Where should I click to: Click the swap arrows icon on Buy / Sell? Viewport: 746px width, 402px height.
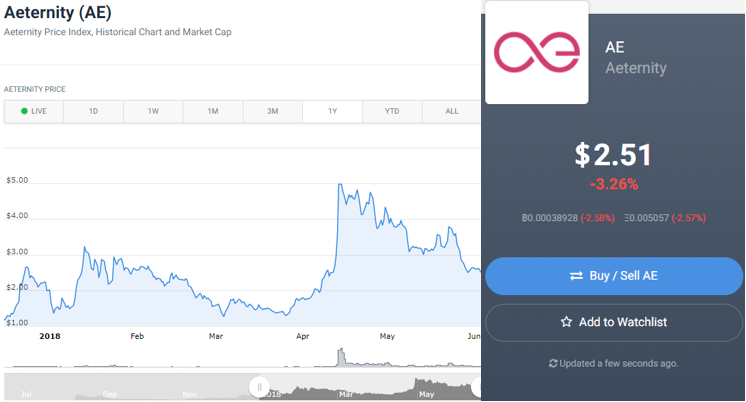[576, 276]
